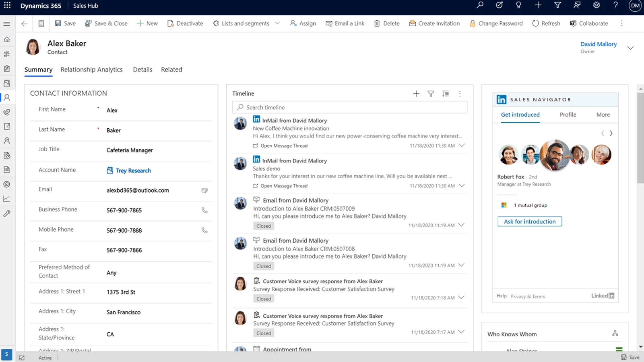Select the contacts icon in the left sidebar
Viewport: 644px width, 362px height.
pyautogui.click(x=7, y=97)
